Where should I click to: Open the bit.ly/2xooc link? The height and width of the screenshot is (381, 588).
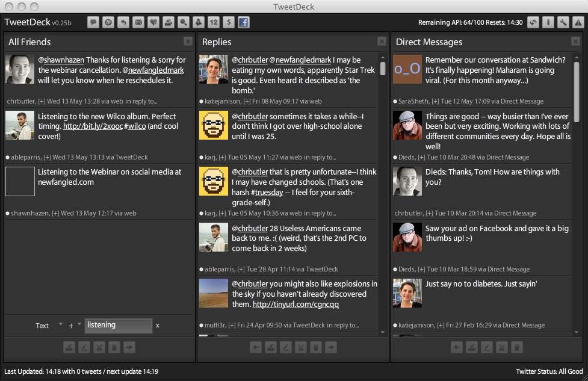point(93,126)
